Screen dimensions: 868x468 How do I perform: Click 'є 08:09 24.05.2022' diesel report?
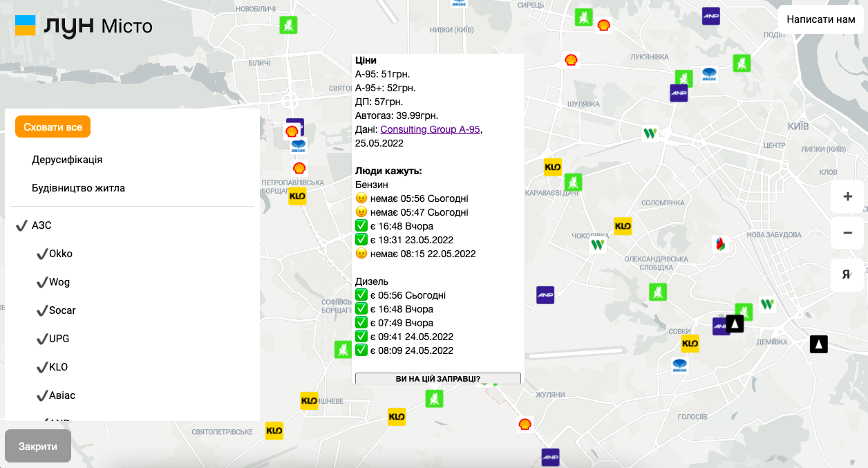point(404,350)
